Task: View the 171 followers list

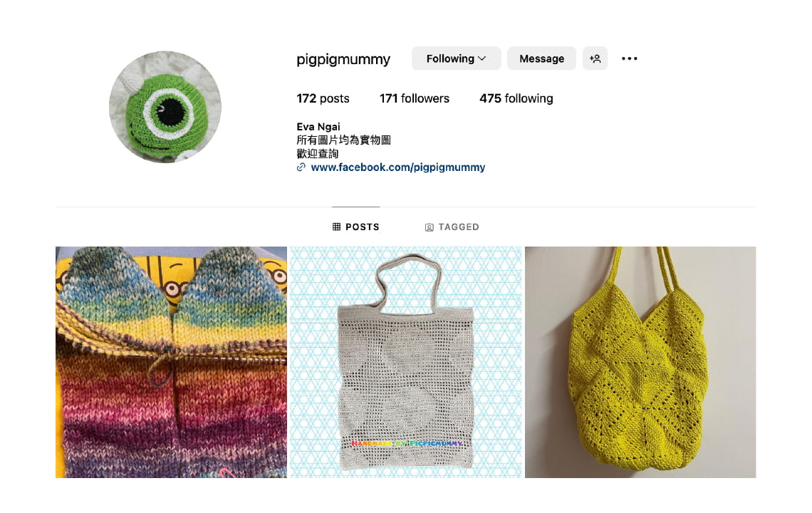Action: 415,98
